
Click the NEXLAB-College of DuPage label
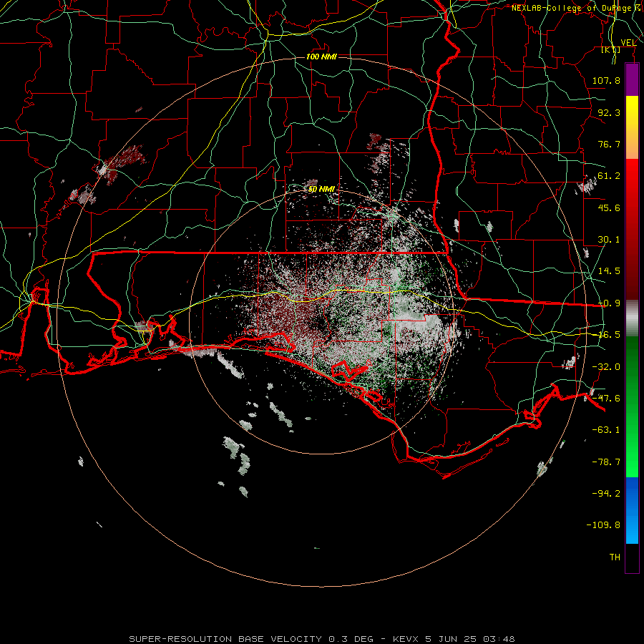point(577,8)
